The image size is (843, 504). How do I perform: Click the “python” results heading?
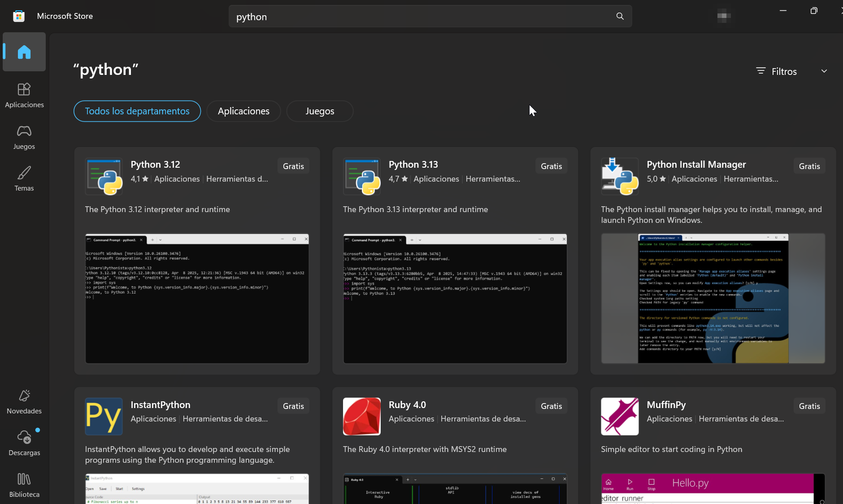point(106,70)
